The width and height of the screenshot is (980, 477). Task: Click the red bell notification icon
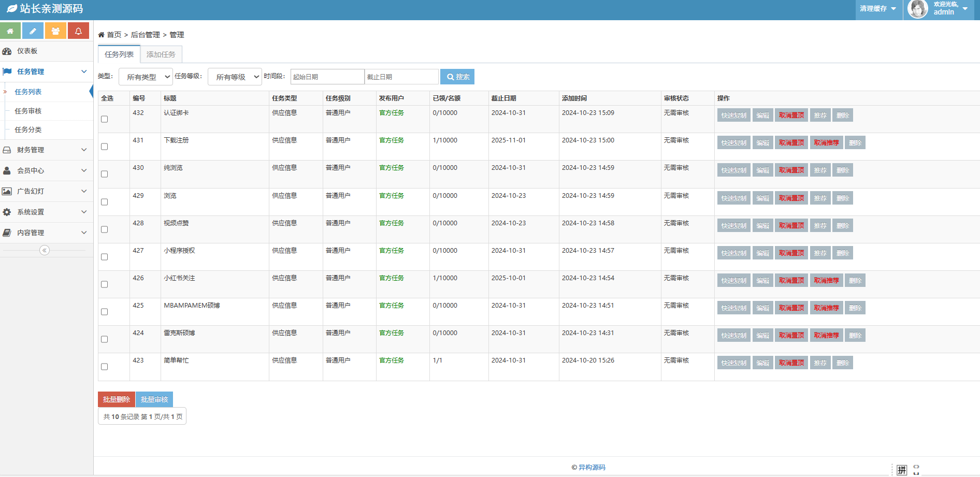click(x=78, y=31)
